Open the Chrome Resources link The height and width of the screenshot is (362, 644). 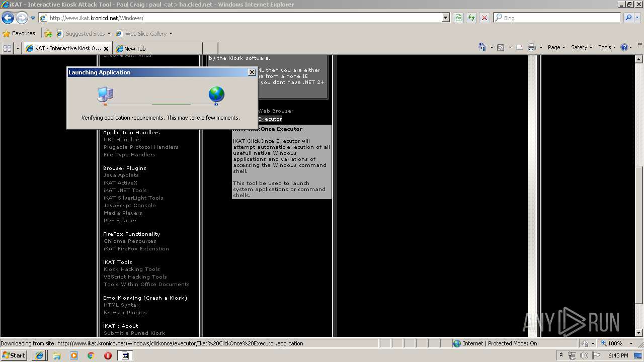[x=130, y=241]
